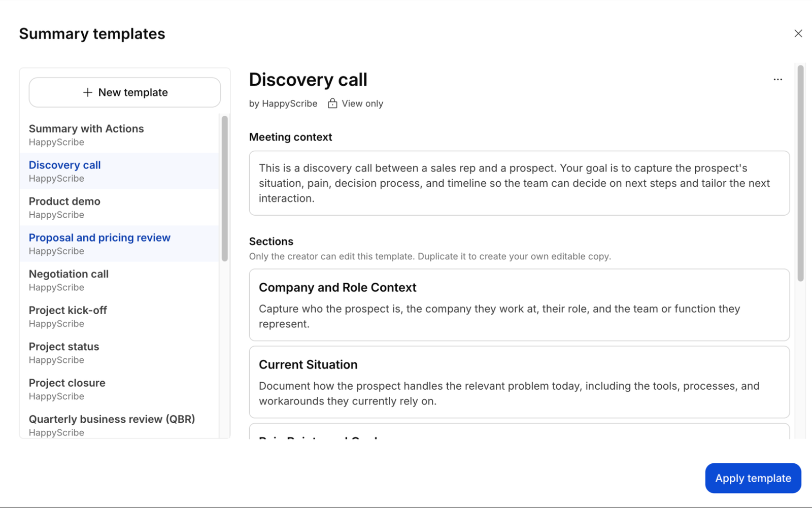Viewport: 812px width, 508px height.
Task: Apply the selected template
Action: point(753,478)
